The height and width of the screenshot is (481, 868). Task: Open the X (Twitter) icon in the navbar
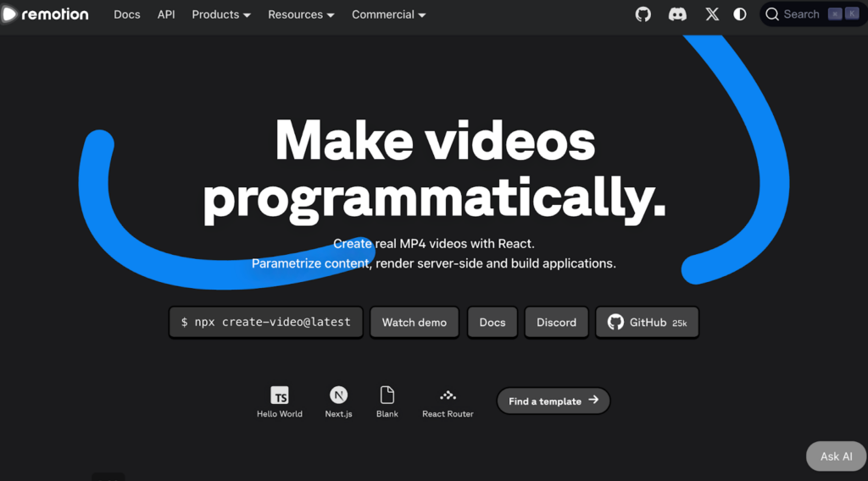point(712,14)
